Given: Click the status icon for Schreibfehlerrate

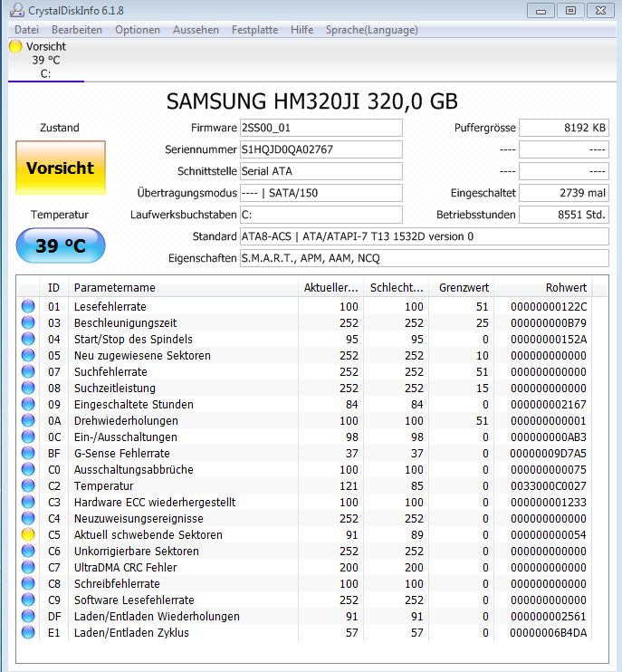Looking at the screenshot, I should click(28, 583).
